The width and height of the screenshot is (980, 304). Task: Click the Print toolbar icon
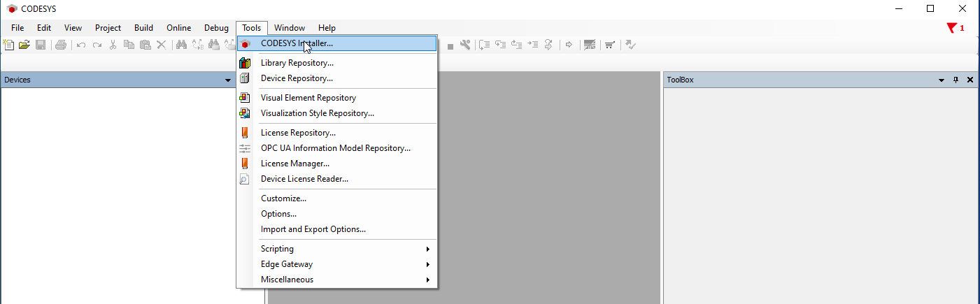(x=61, y=45)
